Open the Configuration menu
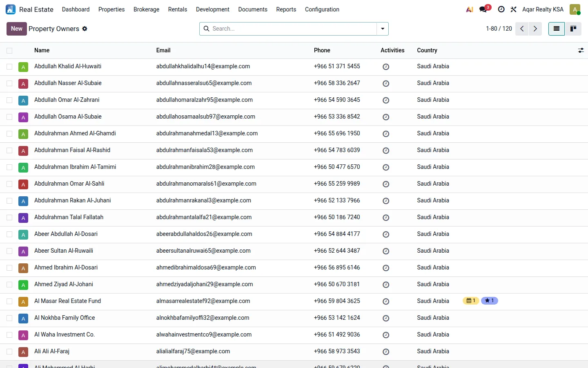588x368 pixels. pyautogui.click(x=322, y=9)
